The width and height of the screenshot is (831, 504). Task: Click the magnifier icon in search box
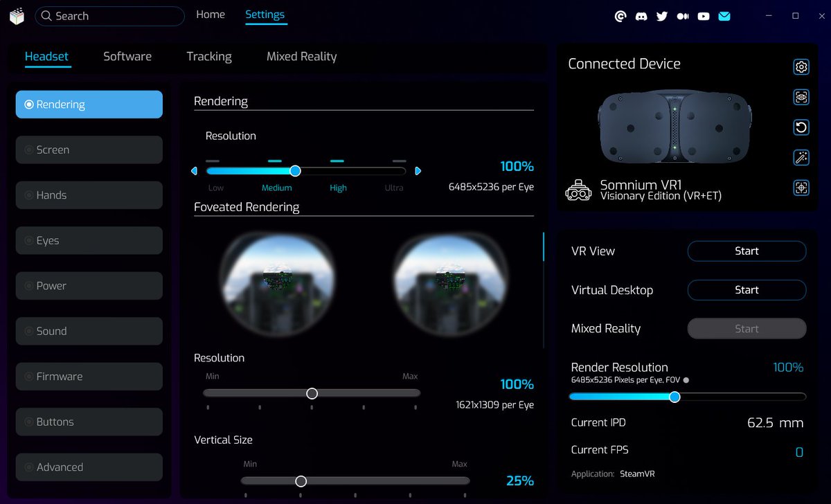coord(46,16)
